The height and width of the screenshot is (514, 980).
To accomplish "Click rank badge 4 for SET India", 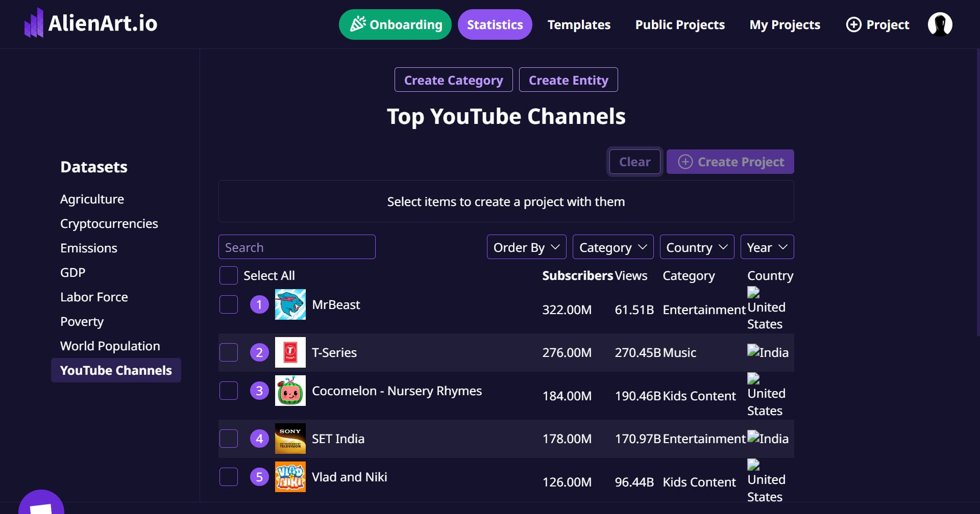I will pyautogui.click(x=259, y=439).
